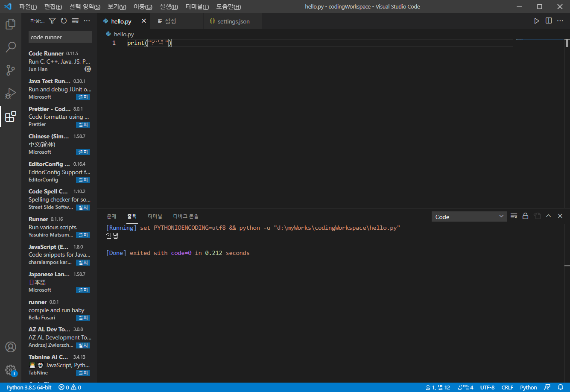The height and width of the screenshot is (392, 570).
Task: Close the bottom panel
Action: [x=560, y=216]
